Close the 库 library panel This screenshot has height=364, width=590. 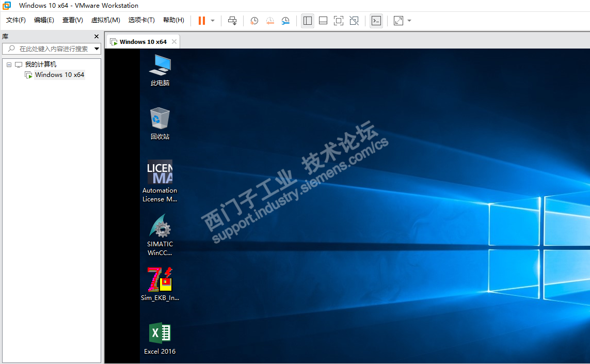click(x=97, y=37)
